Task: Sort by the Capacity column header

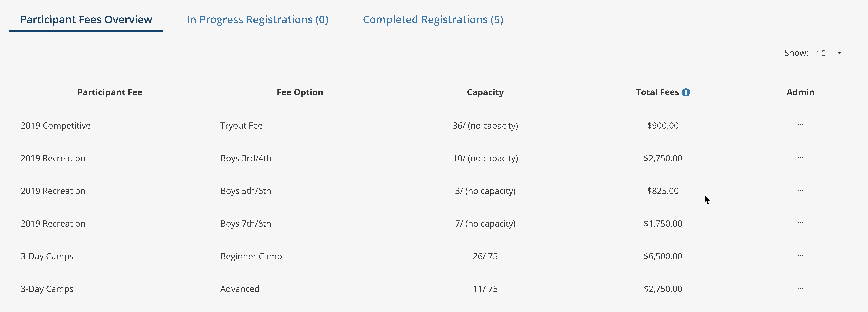Action: [485, 92]
